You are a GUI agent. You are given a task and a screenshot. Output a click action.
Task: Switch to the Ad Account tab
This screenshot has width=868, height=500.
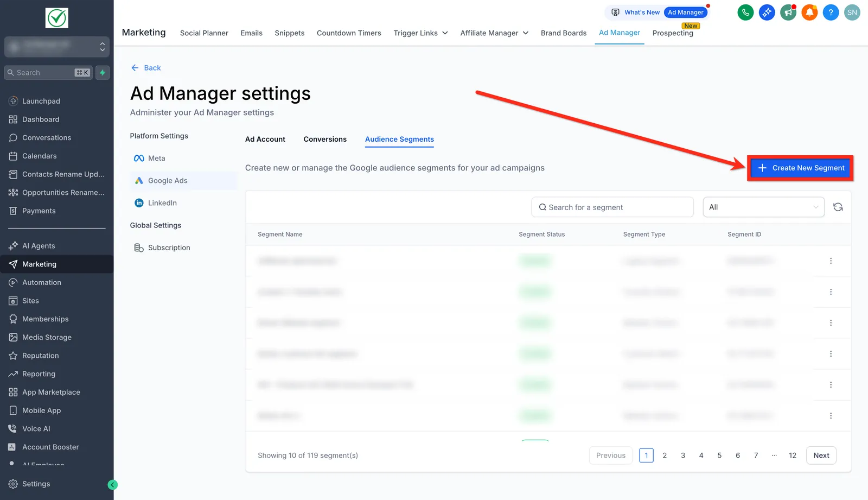[x=265, y=140]
